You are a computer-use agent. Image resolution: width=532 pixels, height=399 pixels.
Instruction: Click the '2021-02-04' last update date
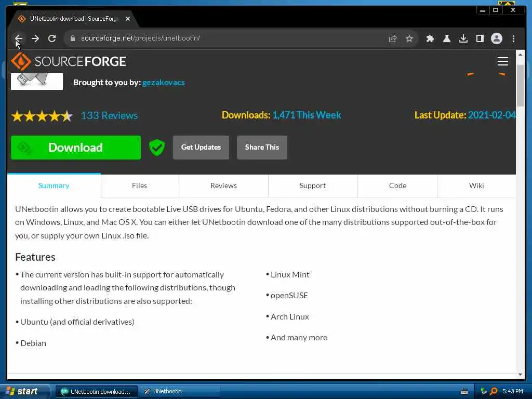[x=491, y=115]
